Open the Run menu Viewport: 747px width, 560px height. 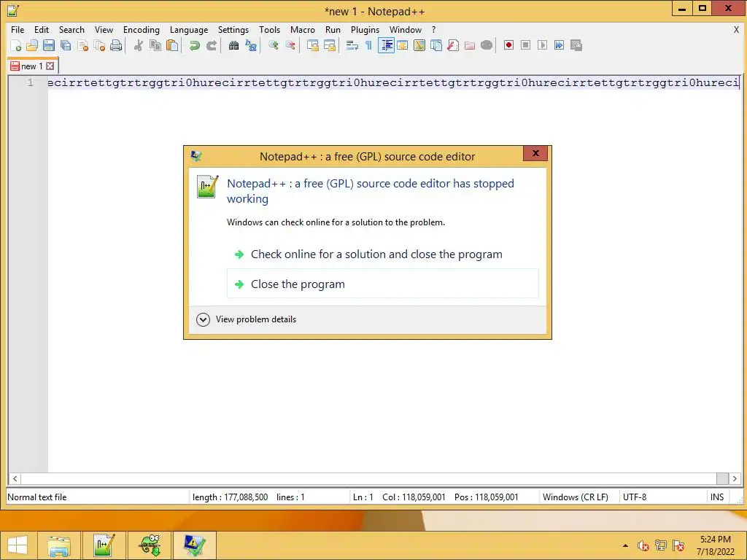click(333, 29)
